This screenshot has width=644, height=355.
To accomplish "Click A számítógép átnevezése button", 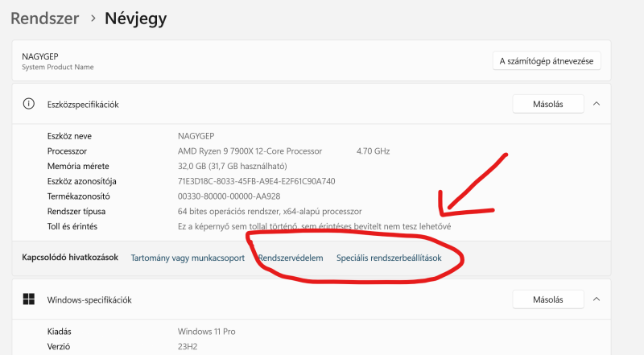I will pyautogui.click(x=547, y=61).
